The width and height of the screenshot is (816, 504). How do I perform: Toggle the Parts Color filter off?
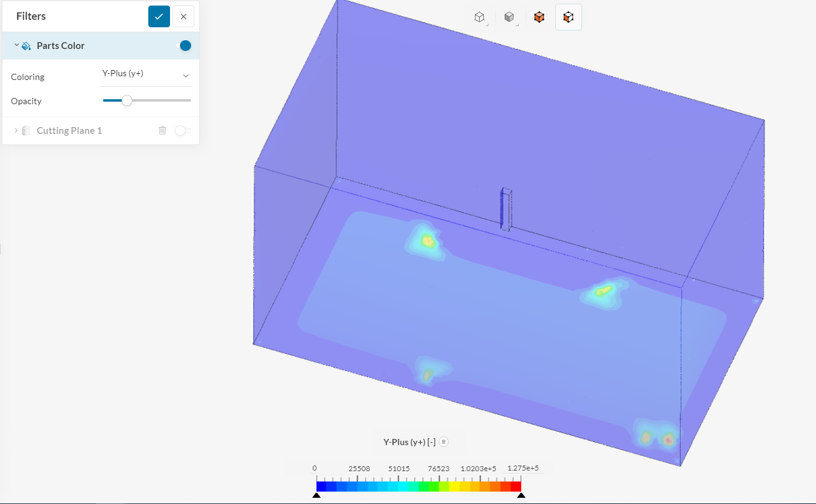point(183,46)
